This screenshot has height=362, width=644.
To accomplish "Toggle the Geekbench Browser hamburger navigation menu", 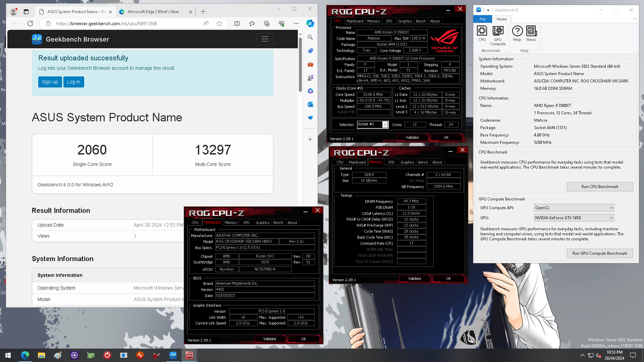I will point(265,39).
